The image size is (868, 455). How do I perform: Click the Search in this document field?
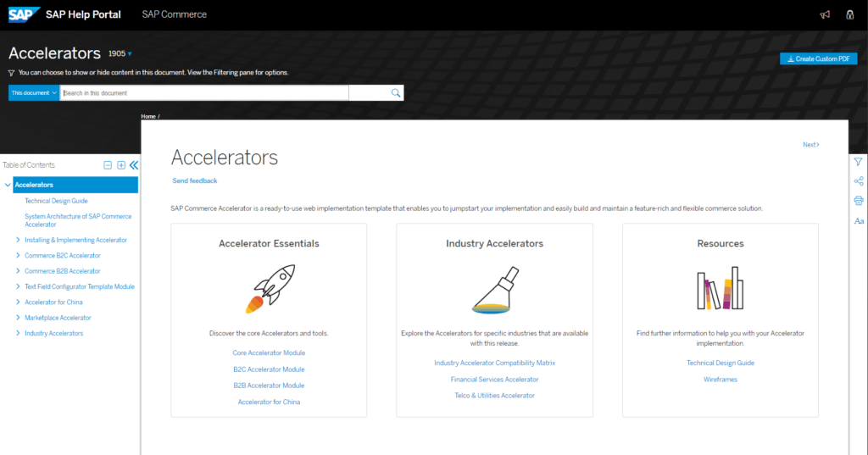(x=204, y=93)
